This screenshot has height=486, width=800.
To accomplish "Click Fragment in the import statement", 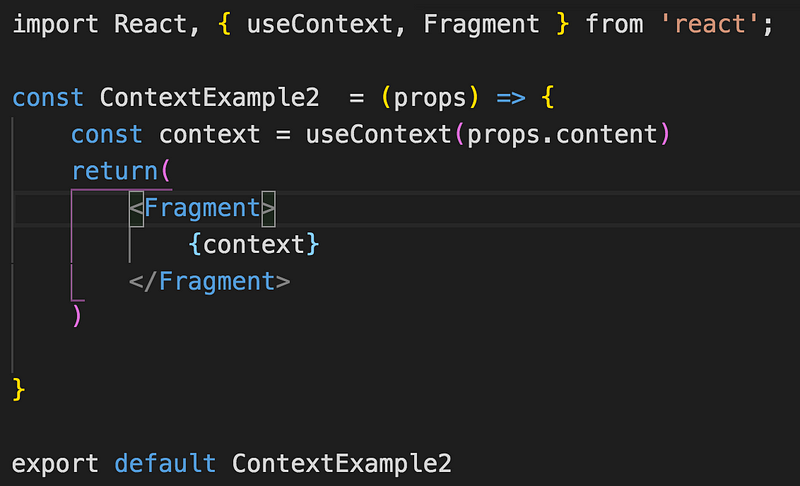I will [x=481, y=24].
